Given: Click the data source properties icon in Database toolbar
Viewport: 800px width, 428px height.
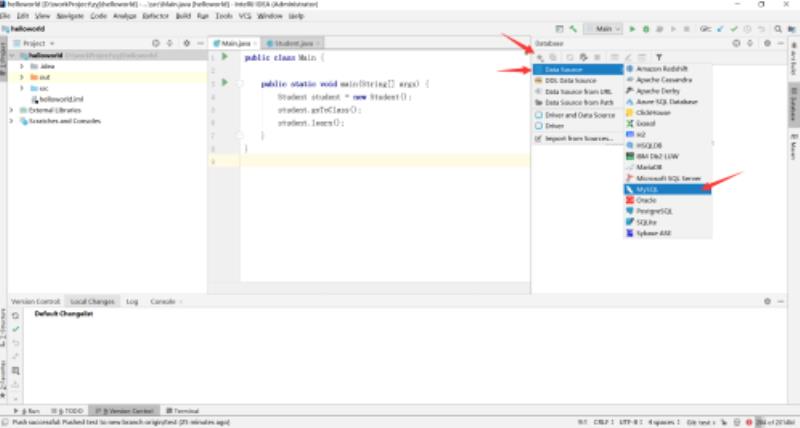Looking at the screenshot, I should click(x=583, y=57).
